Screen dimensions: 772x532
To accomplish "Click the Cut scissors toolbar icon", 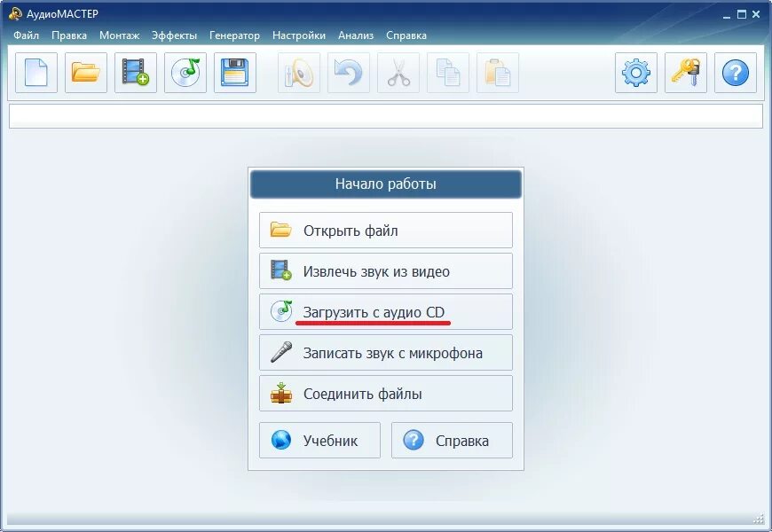I will pyautogui.click(x=398, y=73).
